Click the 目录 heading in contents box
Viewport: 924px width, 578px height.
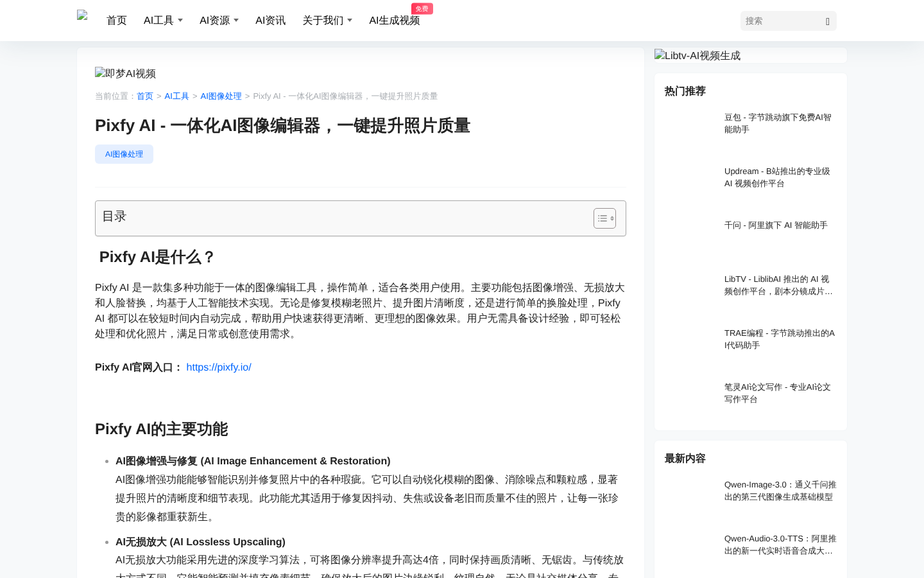click(x=114, y=216)
